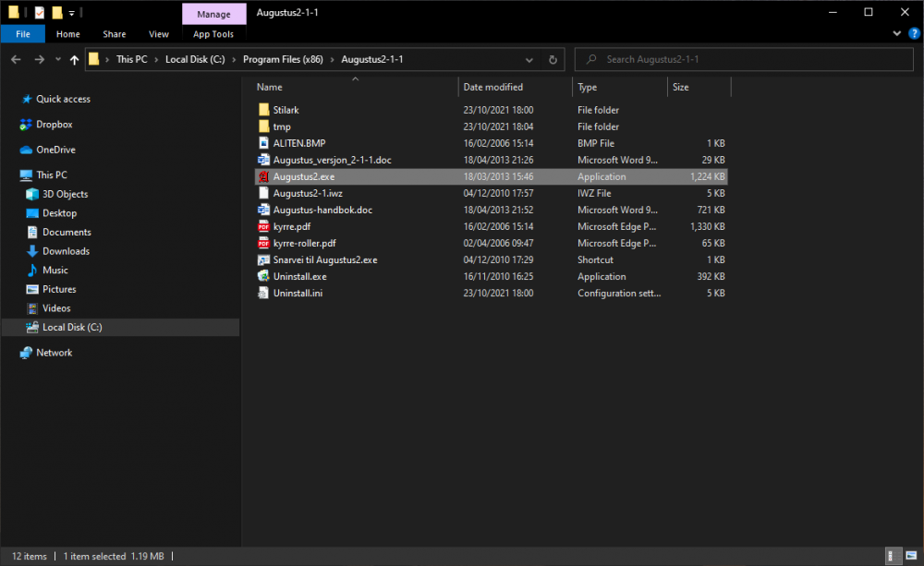Open the View ribbon tab
The height and width of the screenshot is (566, 924).
click(159, 34)
